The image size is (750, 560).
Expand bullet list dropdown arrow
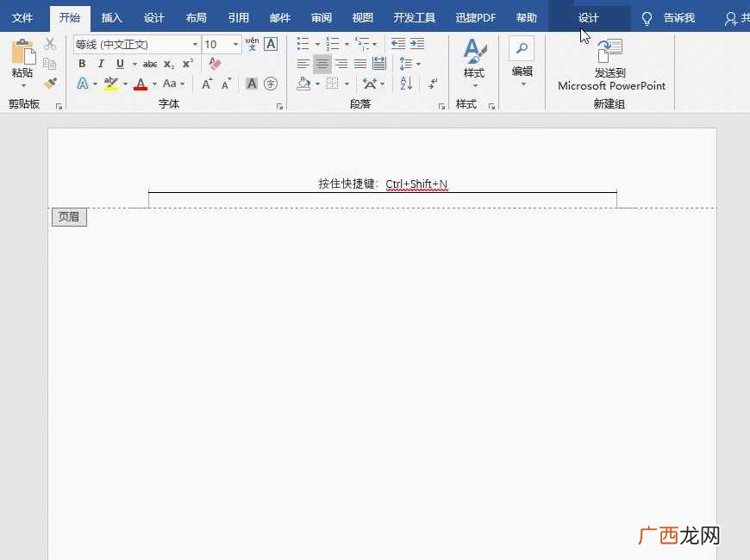pos(317,45)
